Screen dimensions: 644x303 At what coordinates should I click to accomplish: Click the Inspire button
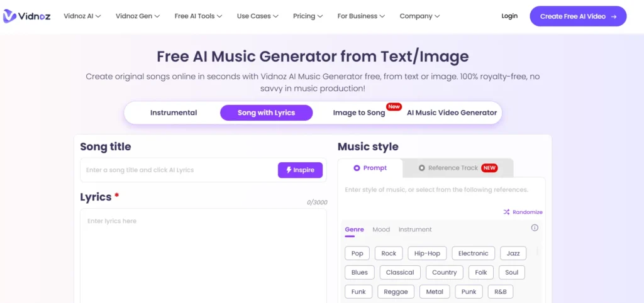coord(300,170)
